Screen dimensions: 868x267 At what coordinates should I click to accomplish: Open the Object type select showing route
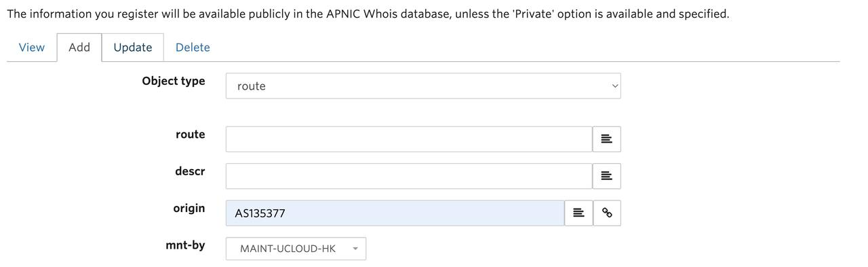click(423, 86)
